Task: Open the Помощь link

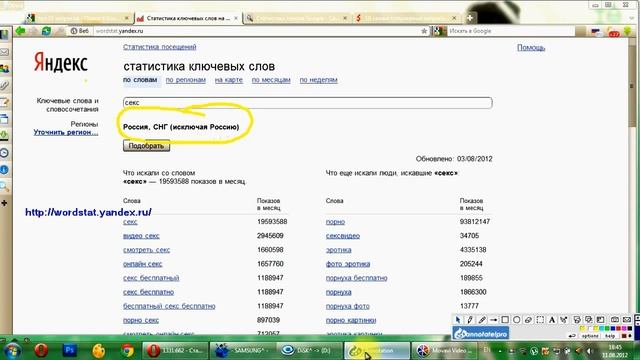Action: [531, 48]
